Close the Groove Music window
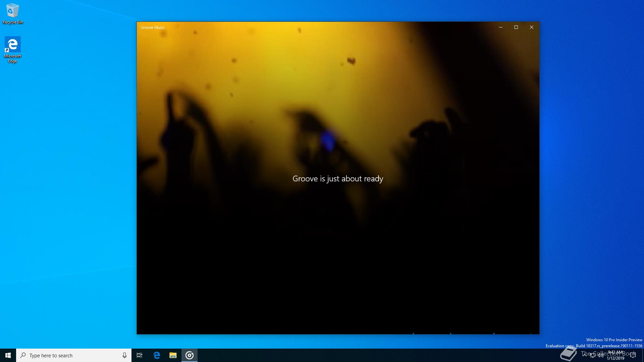644x362 pixels. coord(532,27)
